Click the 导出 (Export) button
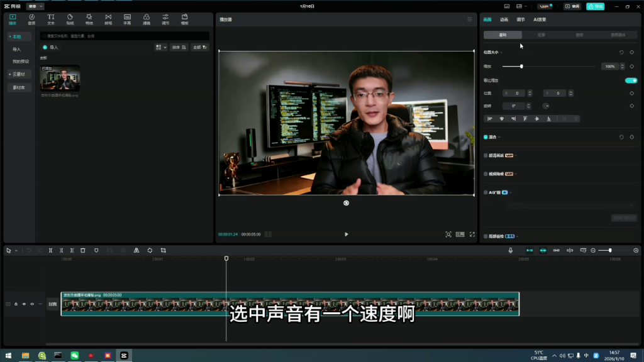 595,5
